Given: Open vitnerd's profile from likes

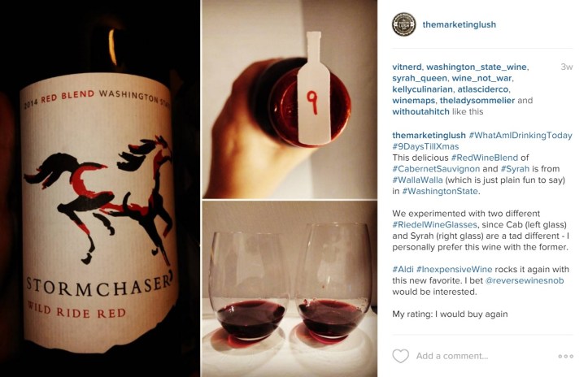Looking at the screenshot, I should click(x=407, y=67).
